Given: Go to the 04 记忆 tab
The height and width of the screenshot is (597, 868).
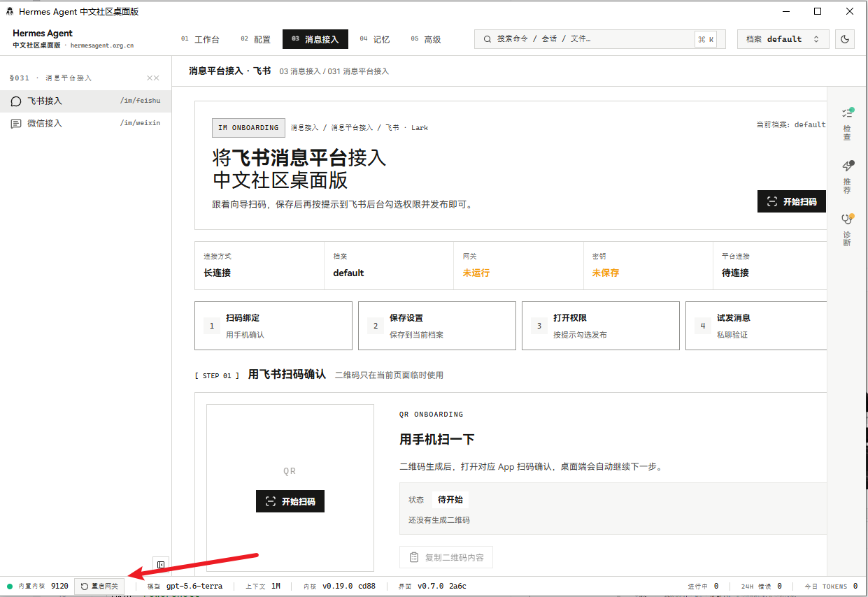Looking at the screenshot, I should coord(375,39).
